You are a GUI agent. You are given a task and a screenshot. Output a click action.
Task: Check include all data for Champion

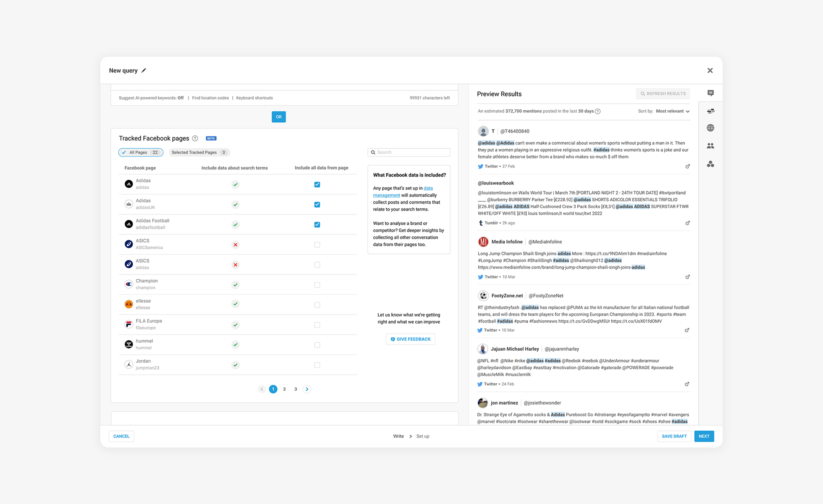point(317,285)
